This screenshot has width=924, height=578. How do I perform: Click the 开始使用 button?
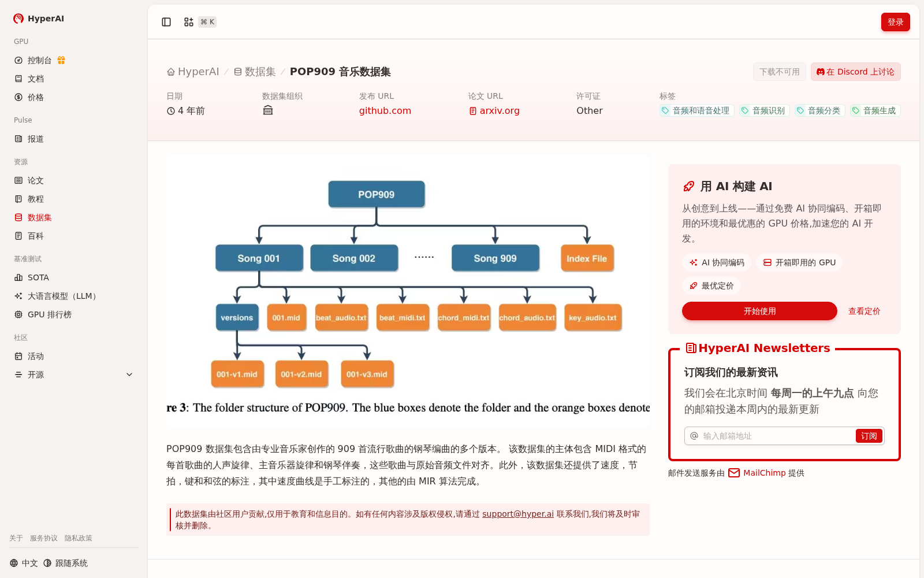[759, 311]
